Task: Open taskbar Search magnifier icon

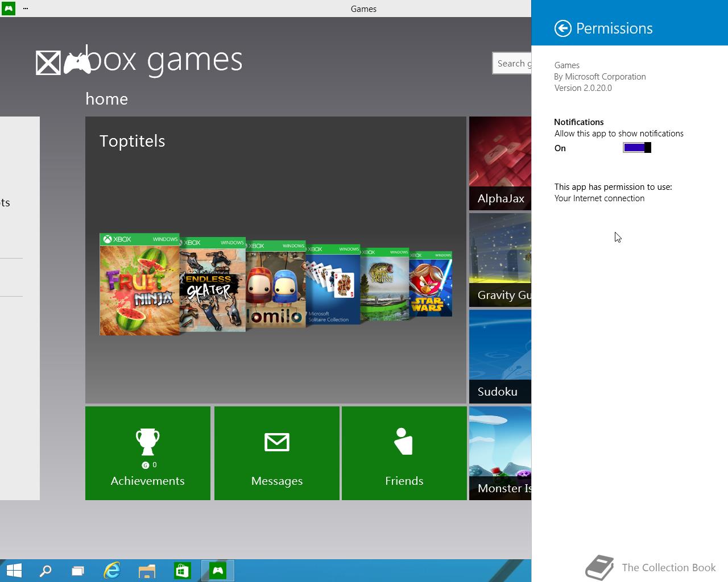Action: pos(45,571)
